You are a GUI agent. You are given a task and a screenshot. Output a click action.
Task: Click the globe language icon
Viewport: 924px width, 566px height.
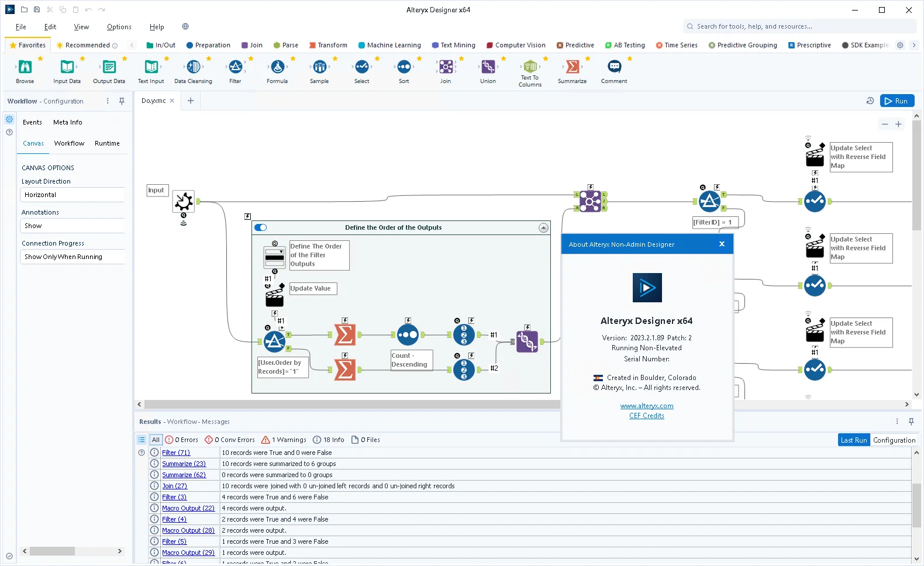pyautogui.click(x=185, y=26)
